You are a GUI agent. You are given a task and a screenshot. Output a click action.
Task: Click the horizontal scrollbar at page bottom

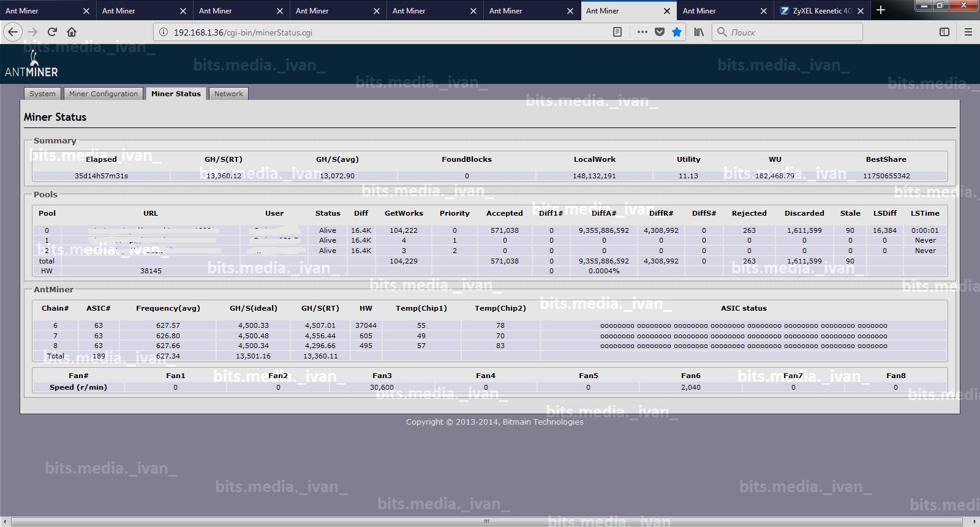[487, 521]
